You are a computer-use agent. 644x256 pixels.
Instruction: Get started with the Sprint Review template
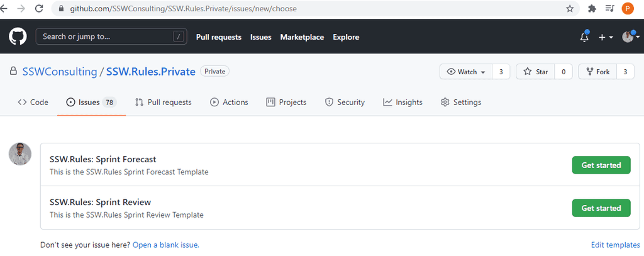coord(601,208)
